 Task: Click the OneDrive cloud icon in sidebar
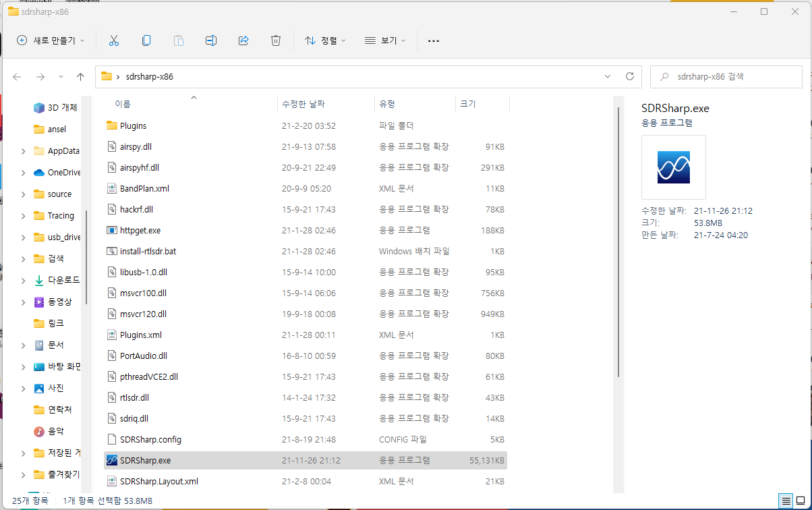pyautogui.click(x=39, y=172)
